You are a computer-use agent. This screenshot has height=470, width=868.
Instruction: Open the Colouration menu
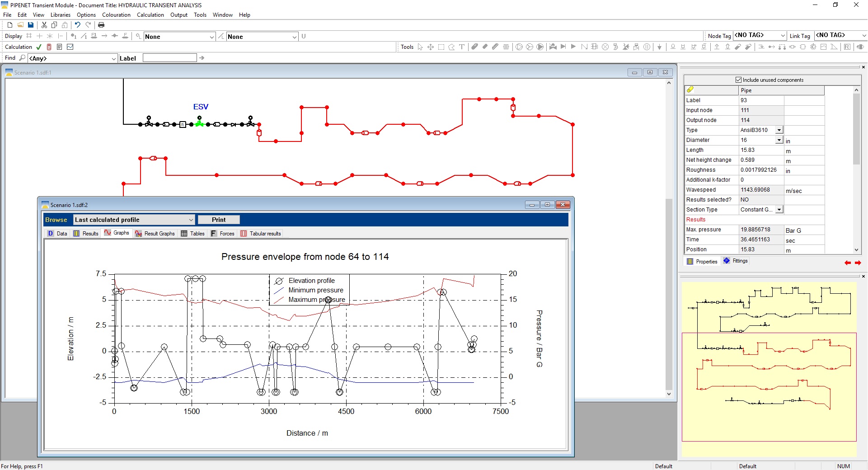tap(116, 14)
